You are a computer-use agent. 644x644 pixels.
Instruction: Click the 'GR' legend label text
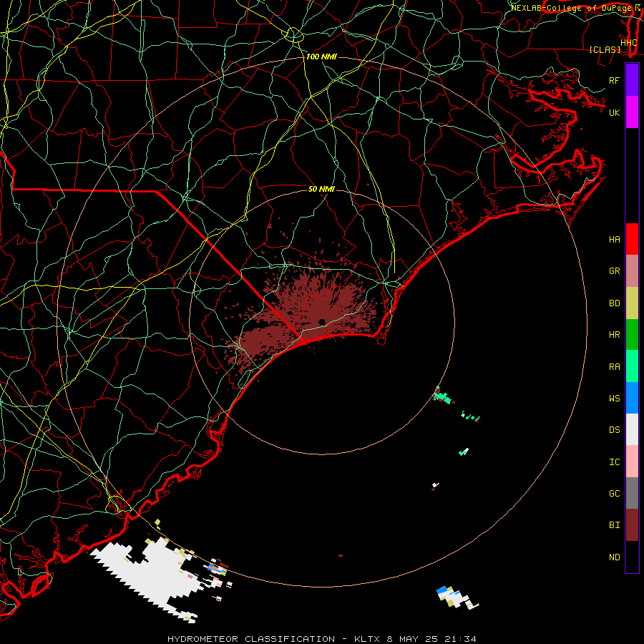point(615,271)
